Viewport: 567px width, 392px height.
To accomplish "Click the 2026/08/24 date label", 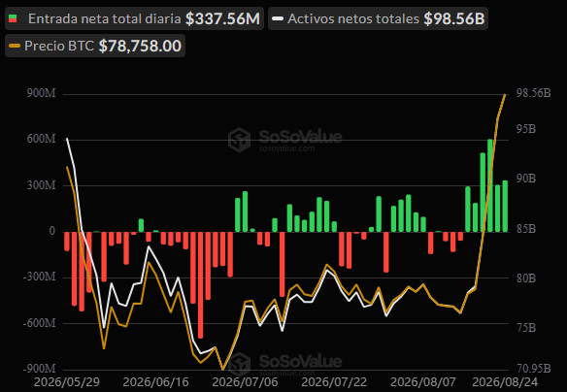I will (505, 382).
